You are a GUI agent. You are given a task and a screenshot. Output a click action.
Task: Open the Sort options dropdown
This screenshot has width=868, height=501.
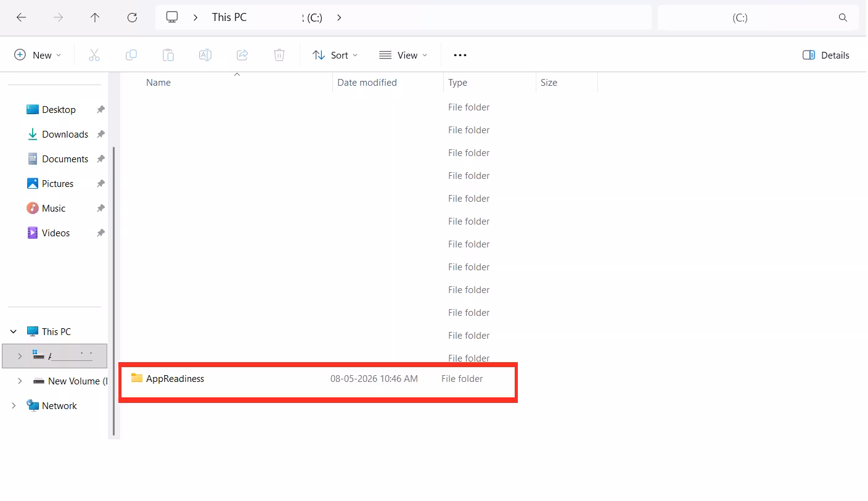coord(335,55)
